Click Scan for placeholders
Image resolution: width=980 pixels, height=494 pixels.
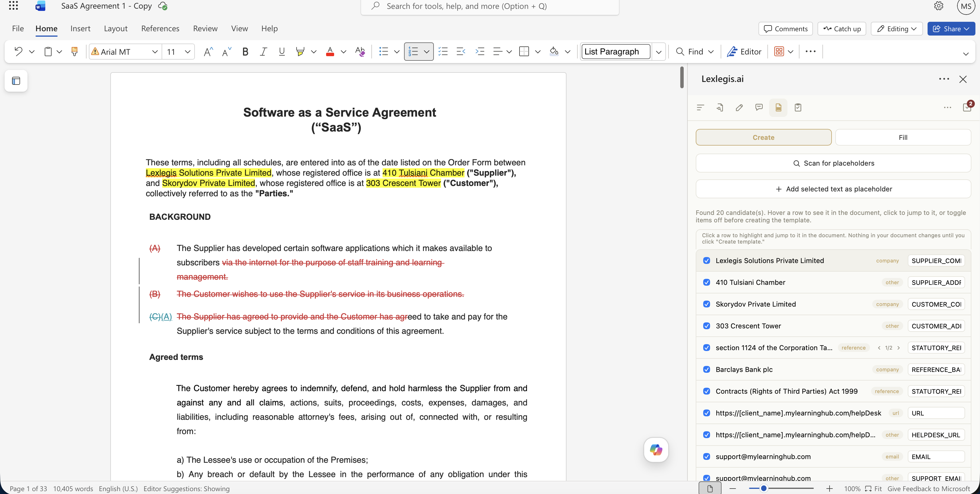(x=833, y=163)
